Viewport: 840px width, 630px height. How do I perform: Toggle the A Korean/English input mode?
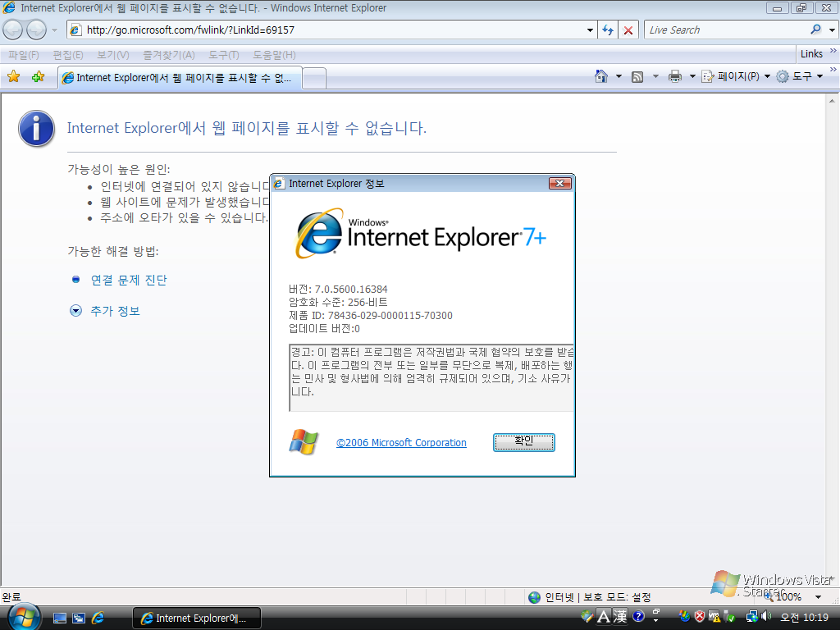pos(604,617)
